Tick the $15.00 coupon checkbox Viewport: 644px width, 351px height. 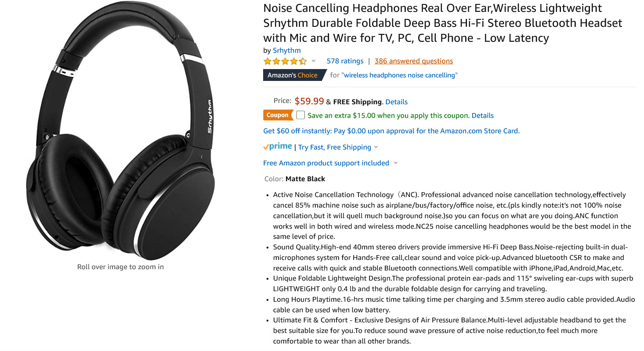(300, 115)
